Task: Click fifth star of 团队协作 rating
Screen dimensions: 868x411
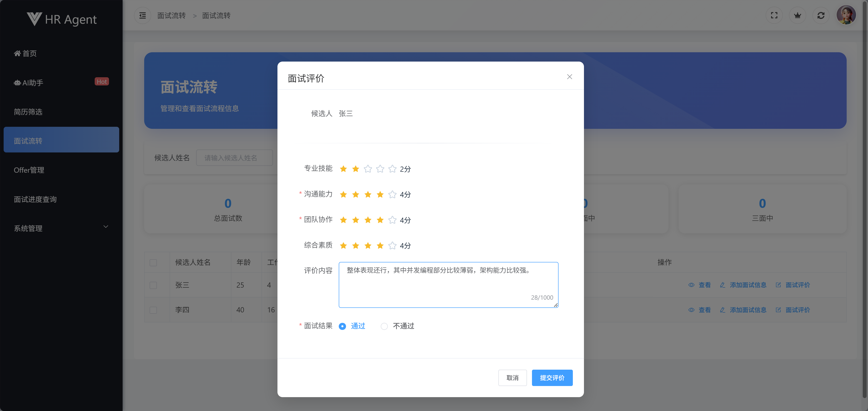Action: point(392,220)
